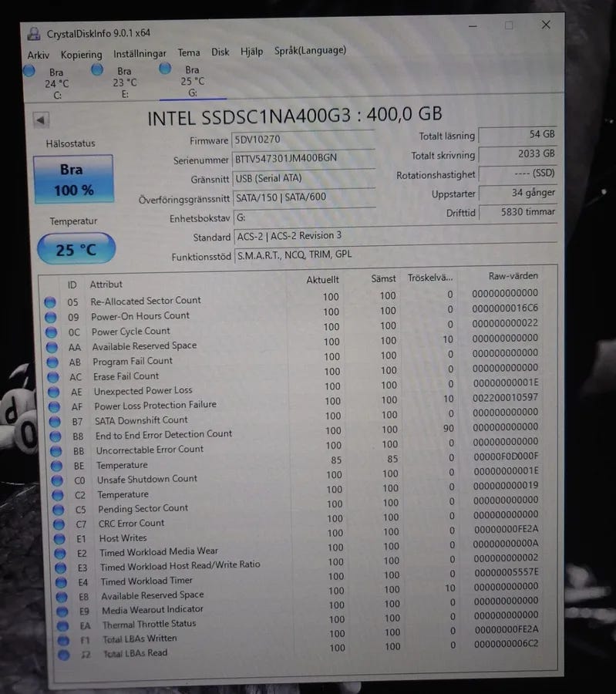This screenshot has height=694, width=616.
Task: Click raw value 002200010597
Action: coord(506,397)
